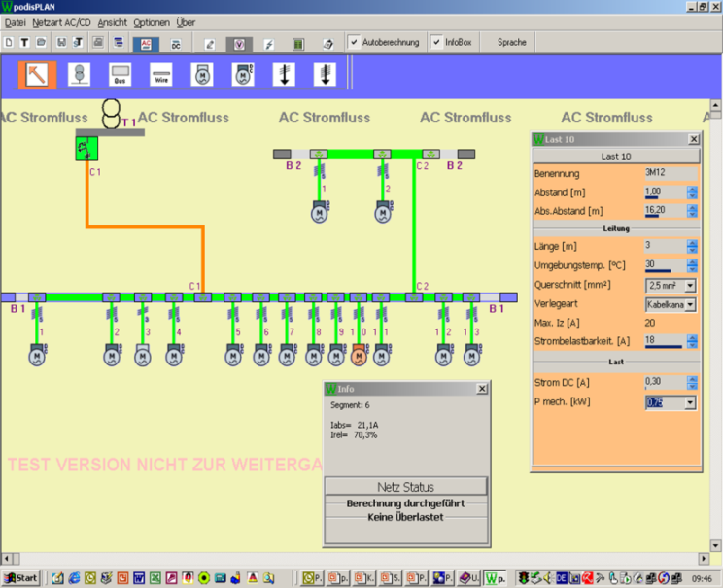The height and width of the screenshot is (588, 723).
Task: Select the DC motor element tool
Action: tap(243, 75)
